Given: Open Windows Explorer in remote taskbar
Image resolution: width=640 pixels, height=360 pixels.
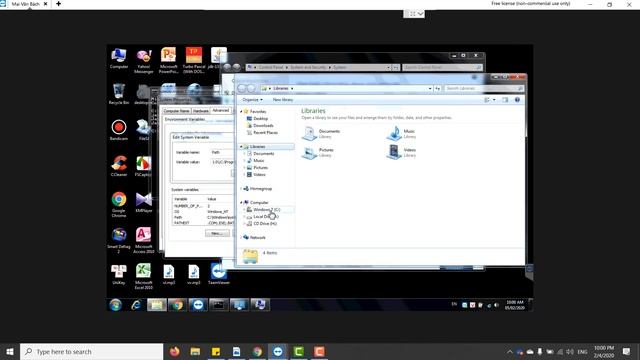Looking at the screenshot, I should click(157, 304).
